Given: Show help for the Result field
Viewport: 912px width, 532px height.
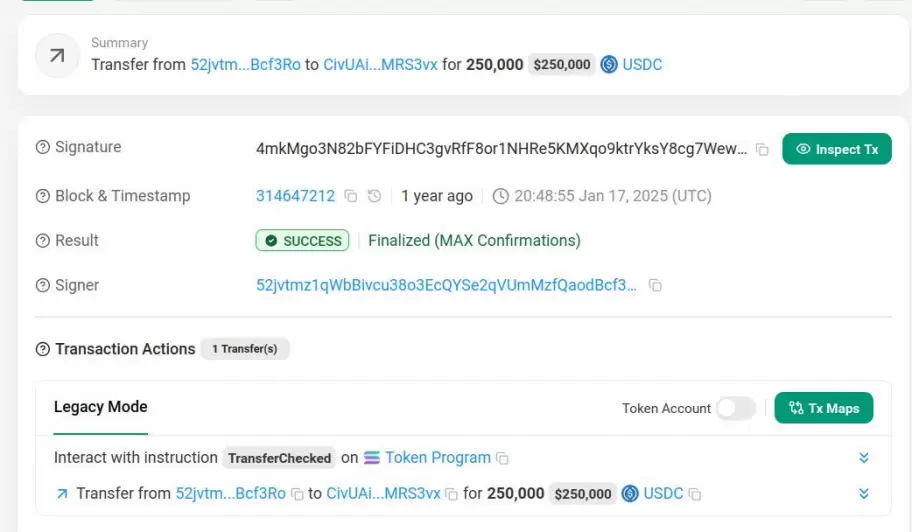Looking at the screenshot, I should [42, 241].
